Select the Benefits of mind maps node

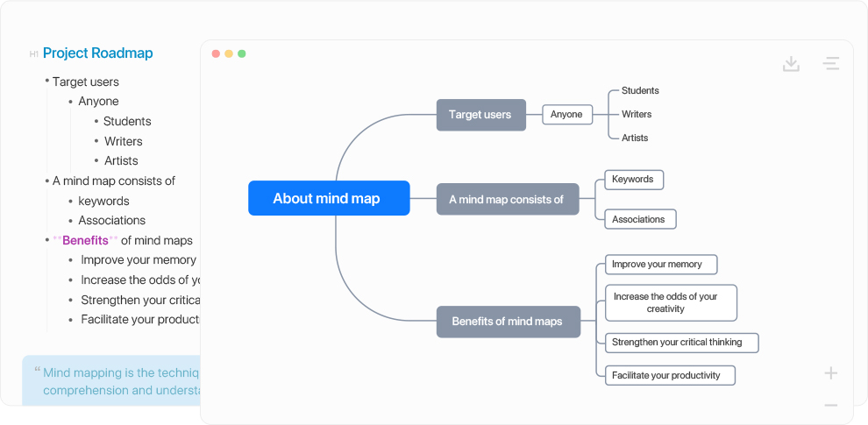point(509,322)
